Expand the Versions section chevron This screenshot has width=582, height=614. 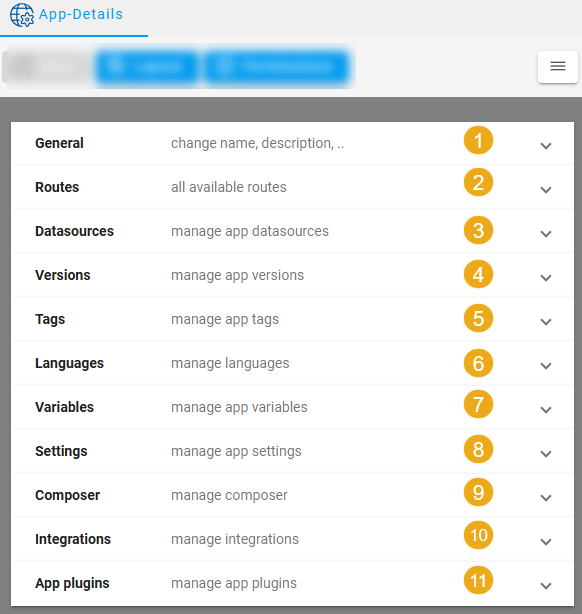pos(546,278)
